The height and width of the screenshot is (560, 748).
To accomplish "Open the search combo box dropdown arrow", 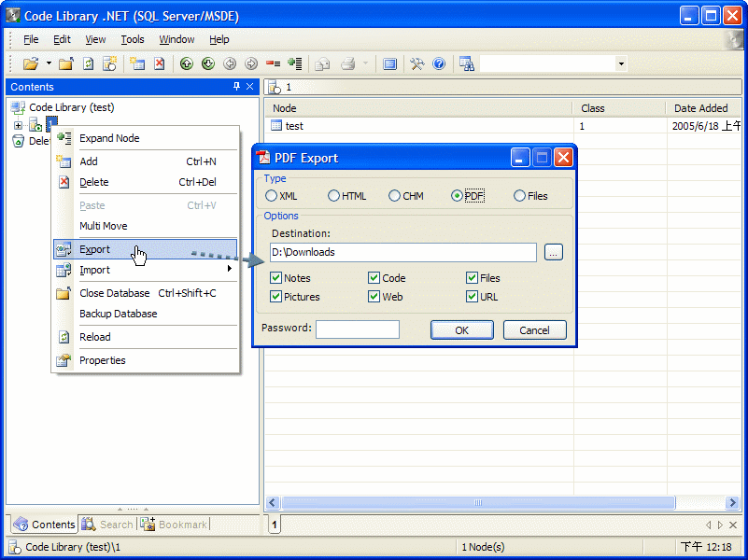I will tap(621, 63).
